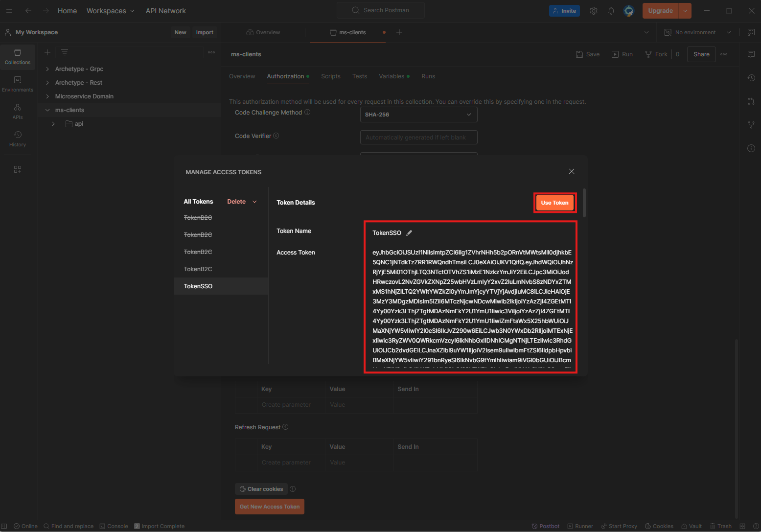
Task: Open Environments sidebar section
Action: point(18,84)
